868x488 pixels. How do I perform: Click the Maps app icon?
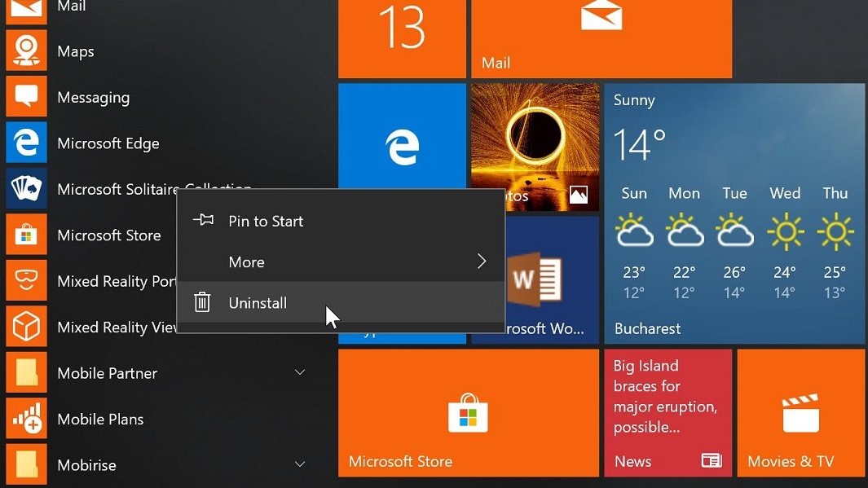click(26, 51)
